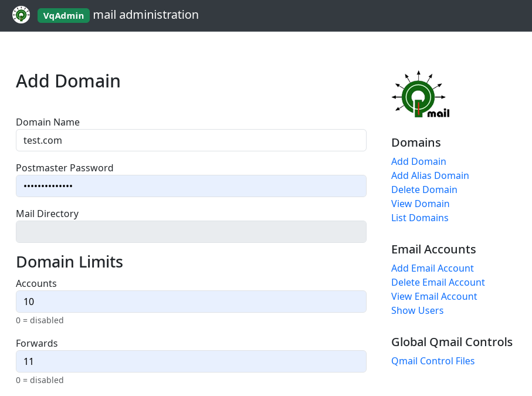
Task: Focus the Accounts limit field
Action: point(191,302)
